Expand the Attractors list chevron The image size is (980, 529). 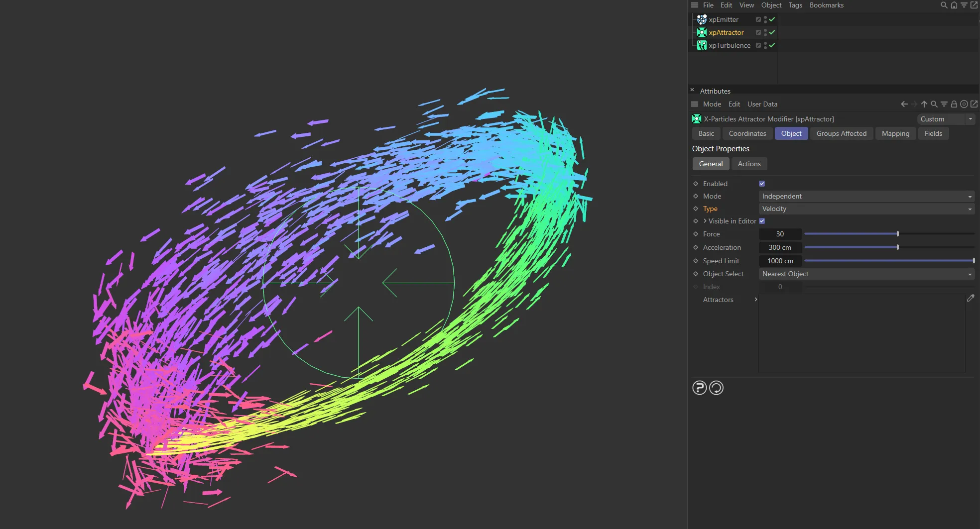(x=755, y=300)
